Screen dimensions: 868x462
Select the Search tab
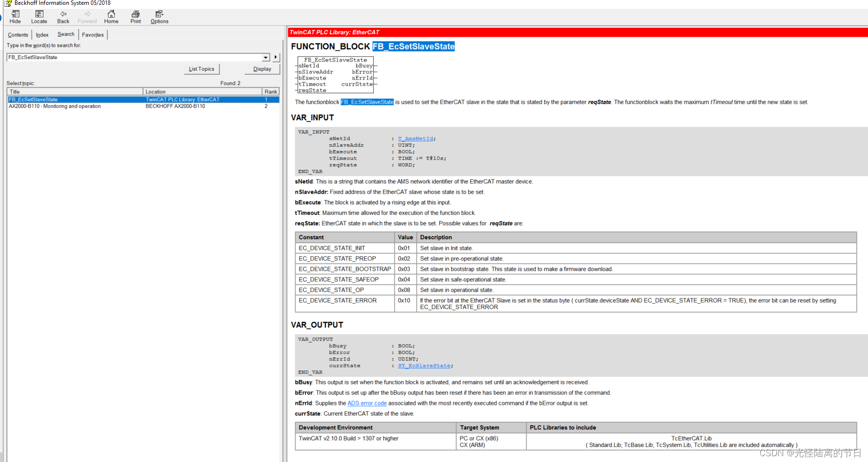pos(66,34)
